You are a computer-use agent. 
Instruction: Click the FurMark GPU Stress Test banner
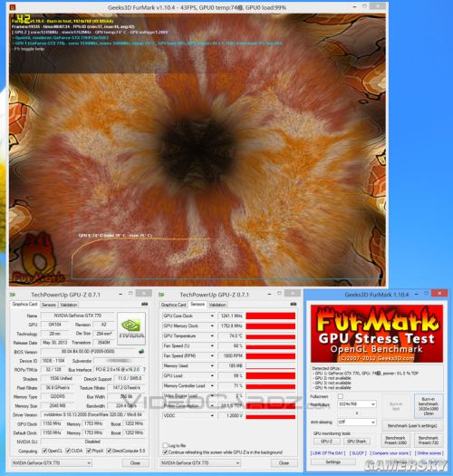coord(377,334)
